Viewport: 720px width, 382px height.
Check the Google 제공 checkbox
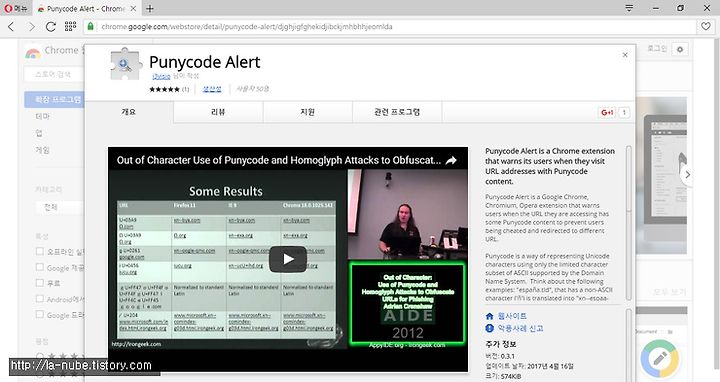pos(39,267)
